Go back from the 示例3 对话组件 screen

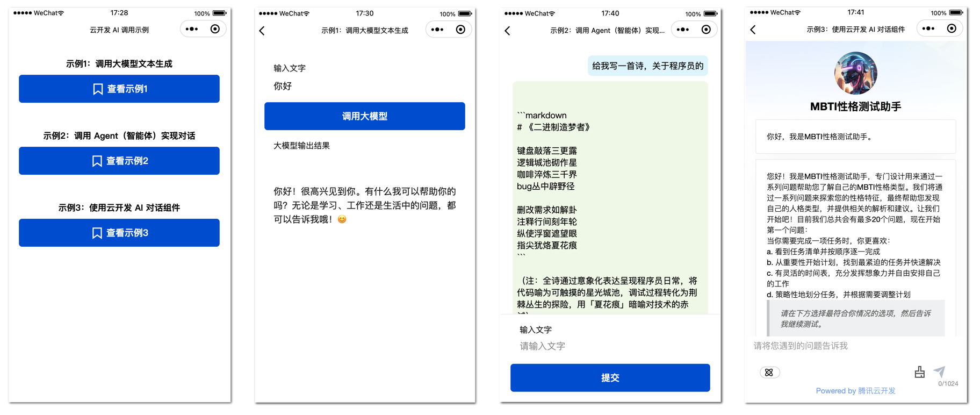753,30
